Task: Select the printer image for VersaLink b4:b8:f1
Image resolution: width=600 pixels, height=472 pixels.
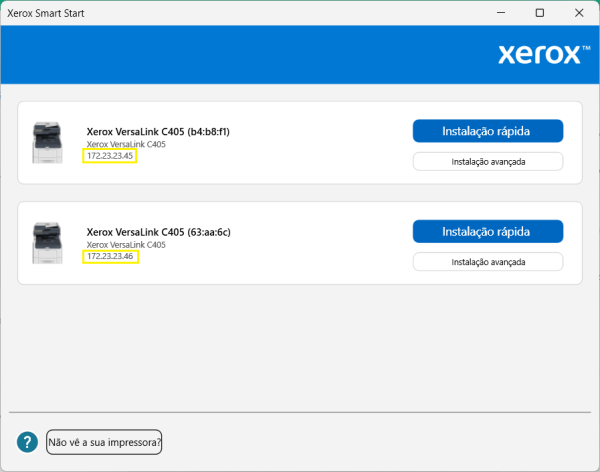Action: point(47,142)
